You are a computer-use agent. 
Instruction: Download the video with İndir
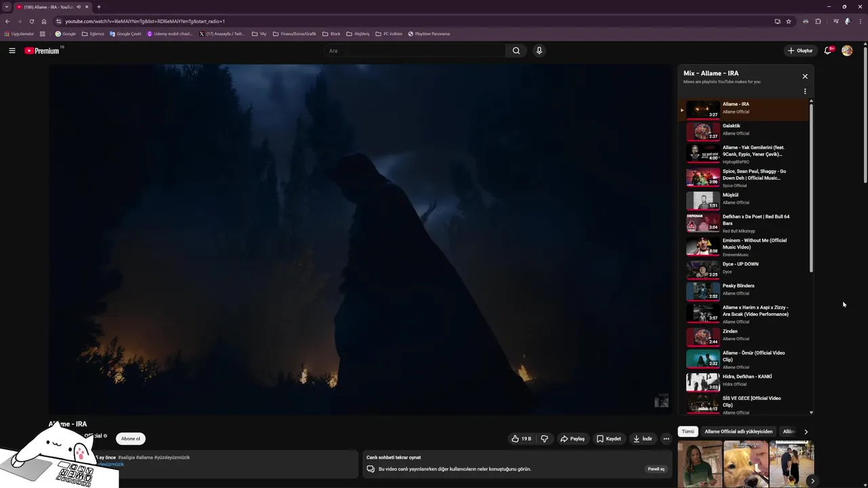(642, 439)
